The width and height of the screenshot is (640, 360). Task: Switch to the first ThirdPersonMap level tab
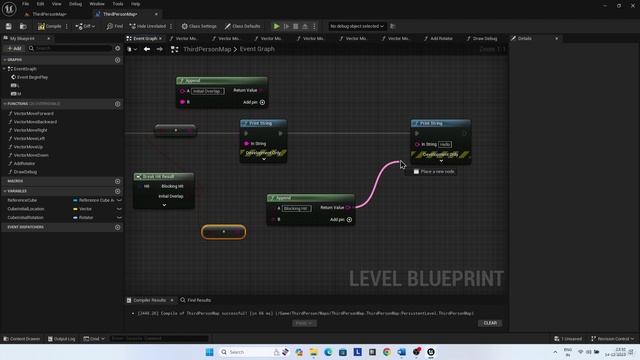tap(49, 14)
